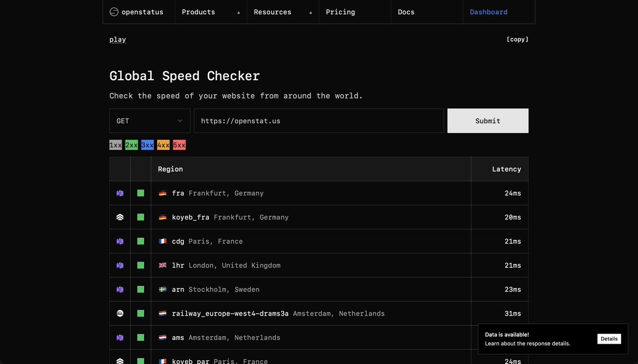Click the Dutch flag in the ams row
This screenshot has height=364, width=638.
163,337
